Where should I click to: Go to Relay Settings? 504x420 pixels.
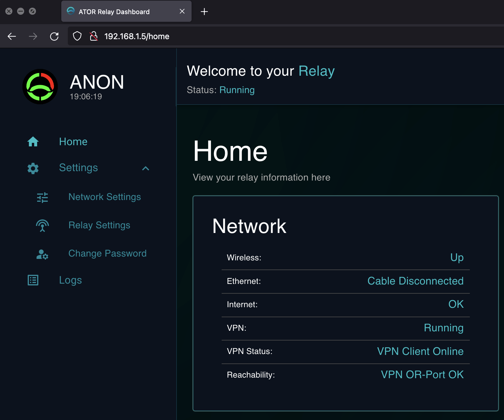[x=99, y=225]
